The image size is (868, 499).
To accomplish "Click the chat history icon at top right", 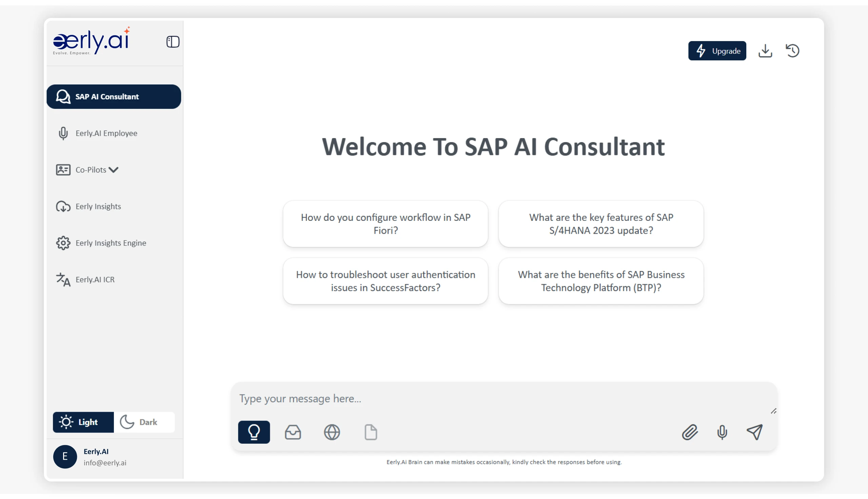I will click(x=793, y=50).
